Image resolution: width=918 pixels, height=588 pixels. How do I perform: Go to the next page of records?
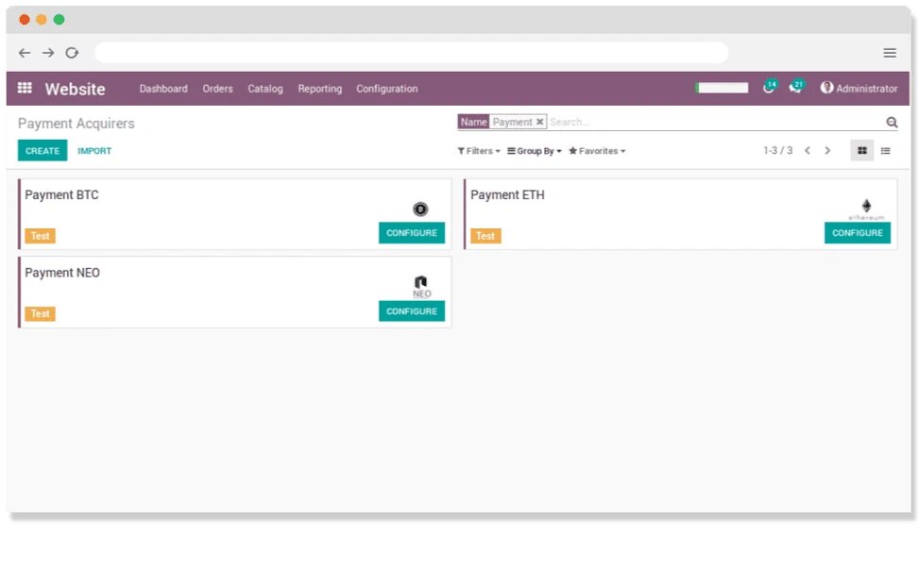coord(827,150)
